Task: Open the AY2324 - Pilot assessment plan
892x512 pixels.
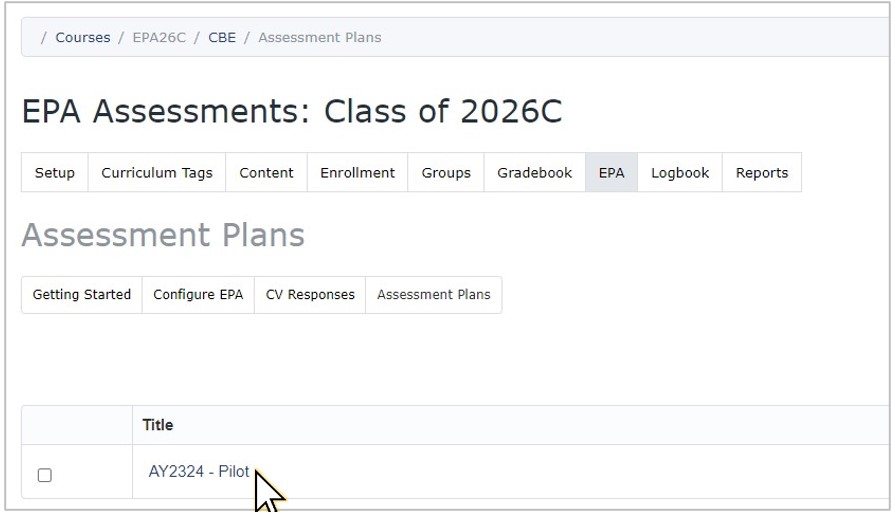Action: click(199, 472)
